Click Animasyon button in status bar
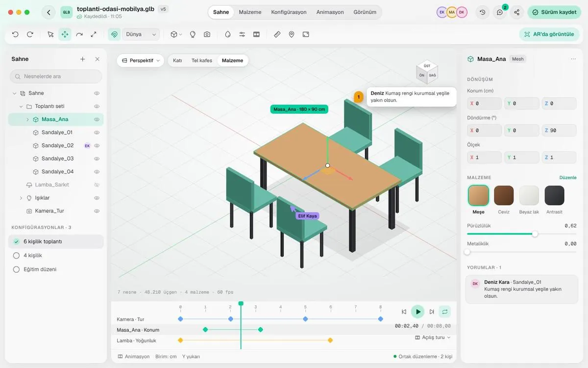The width and height of the screenshot is (588, 368). [133, 356]
